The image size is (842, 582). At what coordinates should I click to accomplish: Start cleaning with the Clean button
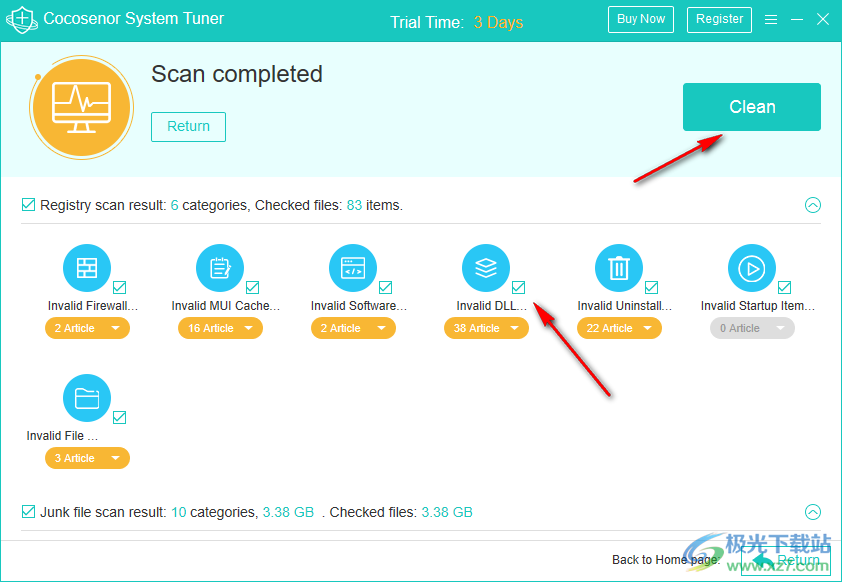click(x=751, y=107)
